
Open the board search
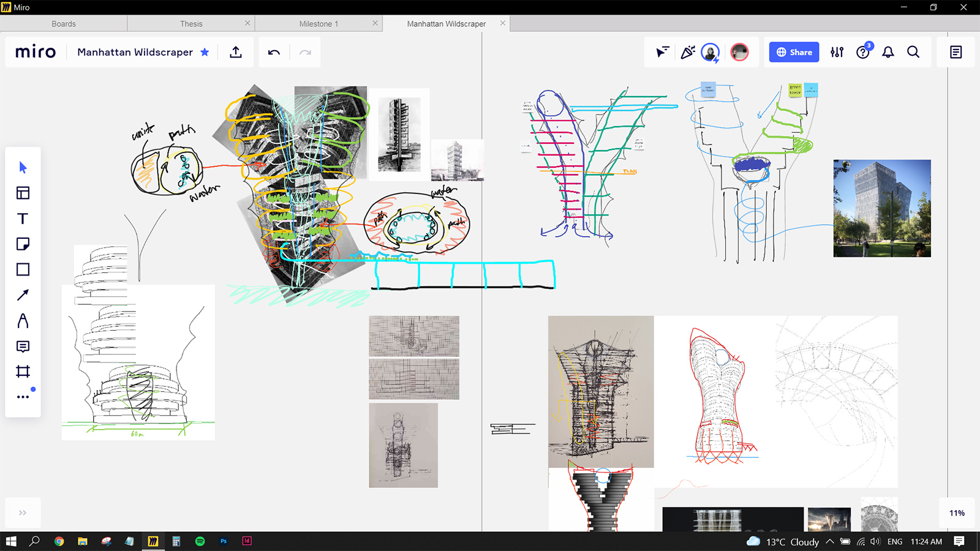point(913,52)
